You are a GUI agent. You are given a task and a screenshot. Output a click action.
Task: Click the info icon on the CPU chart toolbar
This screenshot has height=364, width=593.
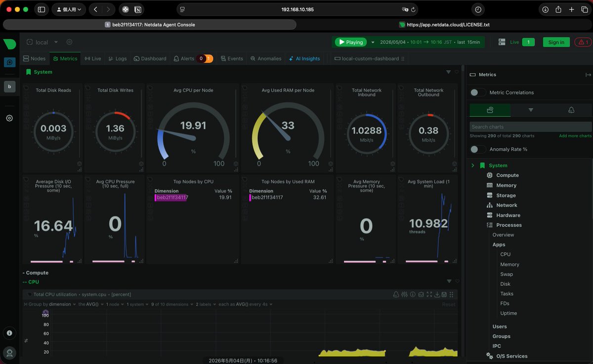click(x=413, y=294)
